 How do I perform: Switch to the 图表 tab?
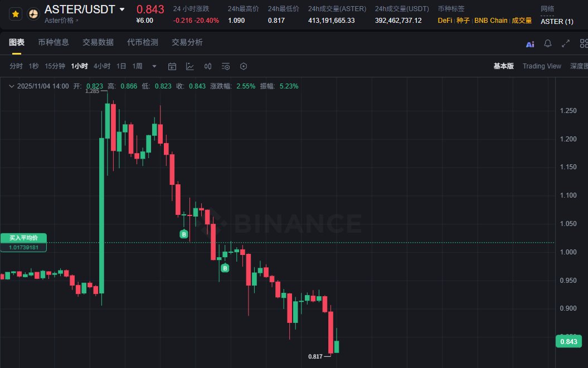(x=17, y=42)
